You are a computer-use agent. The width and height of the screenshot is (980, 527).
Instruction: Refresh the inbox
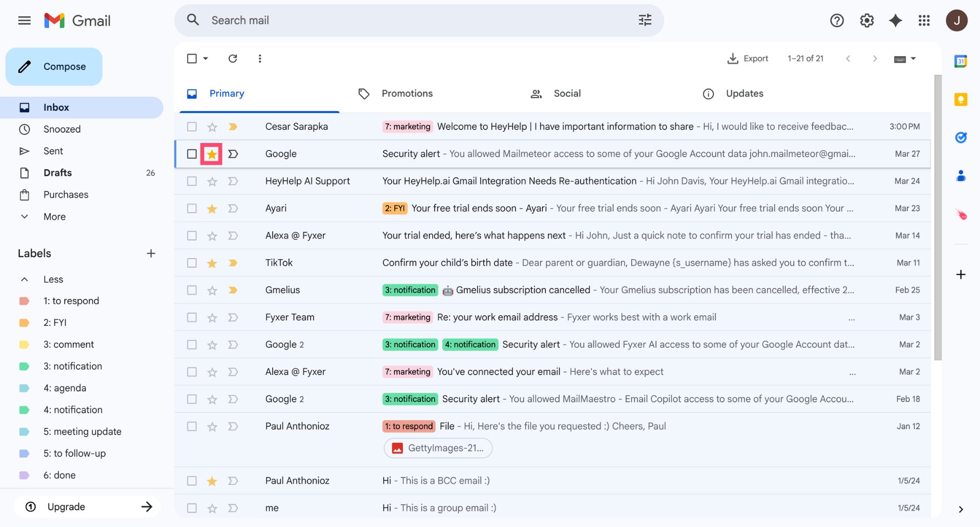coord(233,59)
